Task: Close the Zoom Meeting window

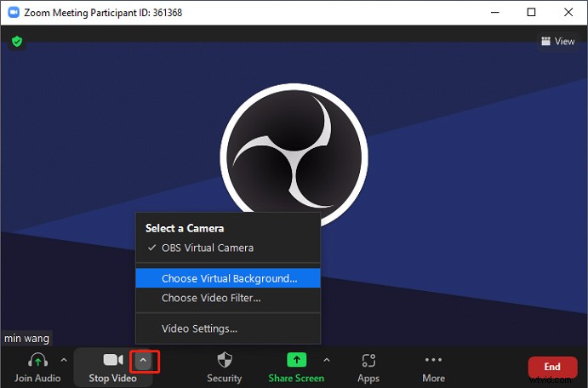Action: [568, 13]
